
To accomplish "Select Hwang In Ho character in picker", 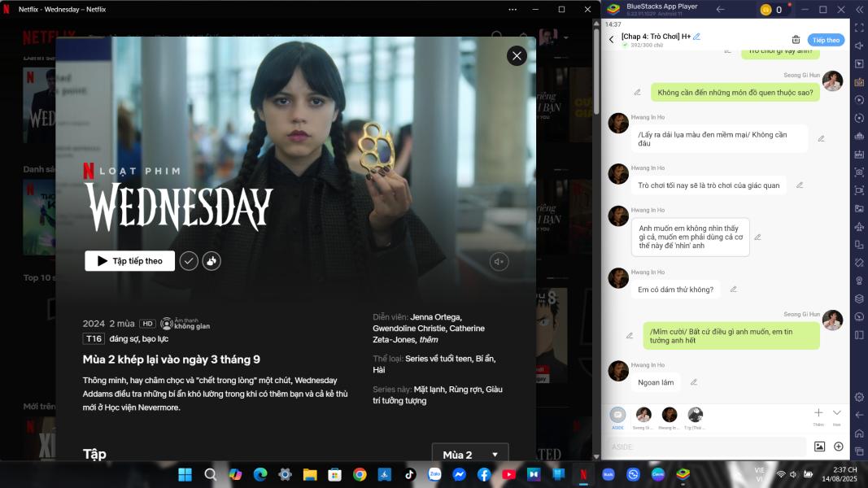I will [670, 417].
